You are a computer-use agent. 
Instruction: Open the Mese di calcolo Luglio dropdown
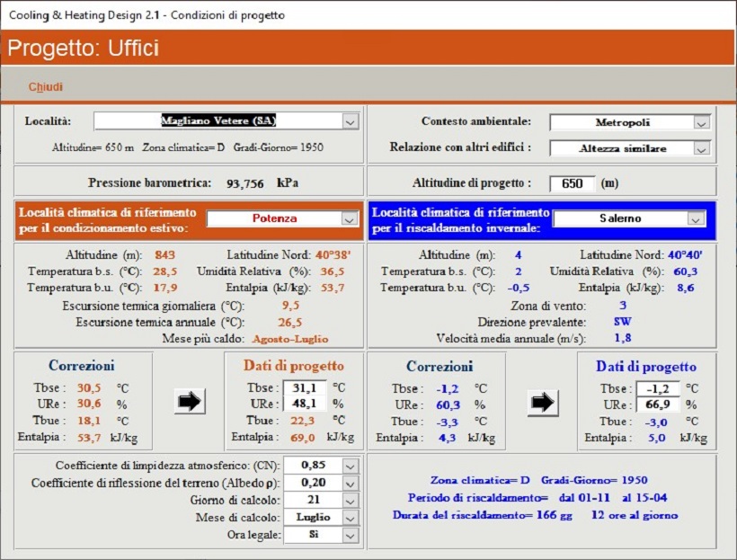[x=351, y=518]
